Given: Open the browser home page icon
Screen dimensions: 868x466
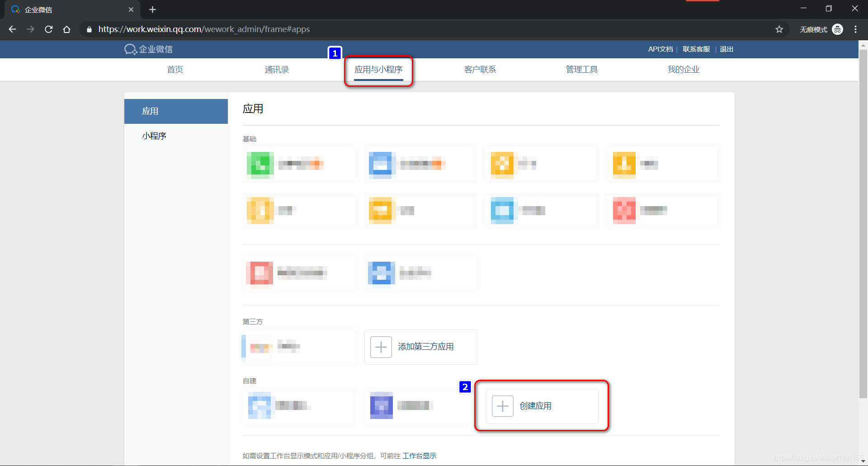Looking at the screenshot, I should pos(67,29).
